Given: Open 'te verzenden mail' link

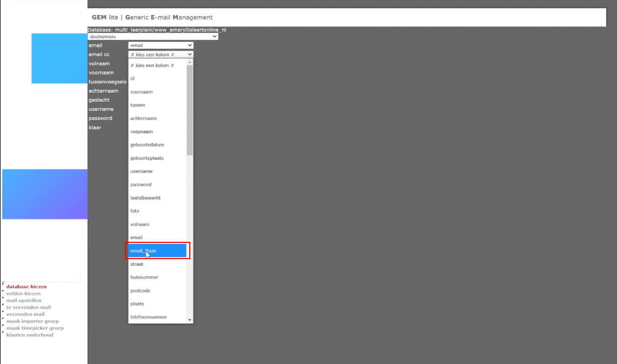Looking at the screenshot, I should tap(29, 307).
